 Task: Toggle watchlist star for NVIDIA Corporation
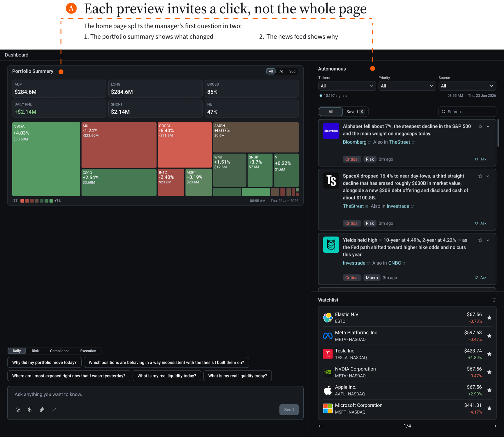point(489,372)
